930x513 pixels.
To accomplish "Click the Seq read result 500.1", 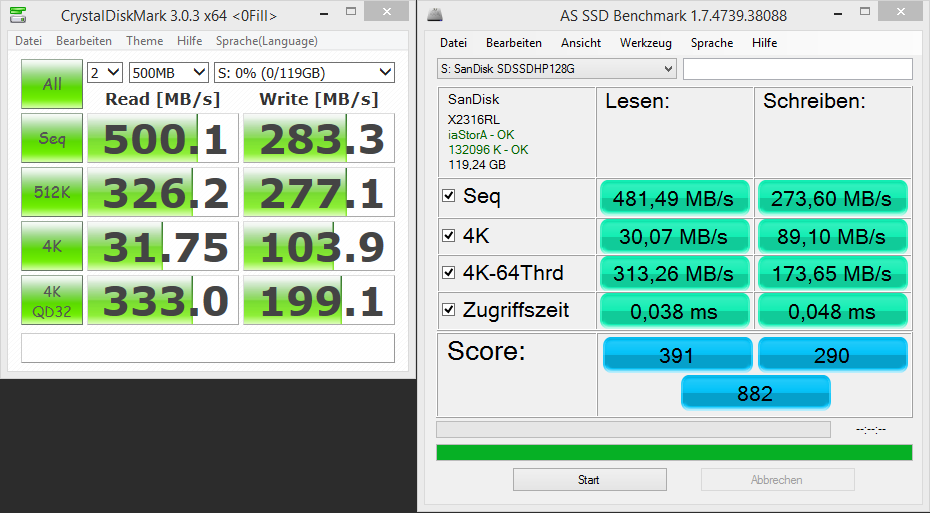I will click(163, 138).
